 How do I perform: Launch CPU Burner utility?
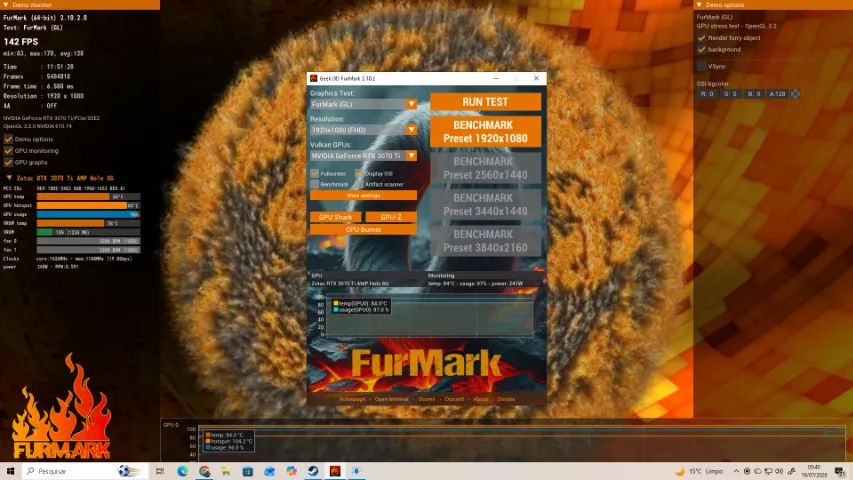pyautogui.click(x=363, y=230)
